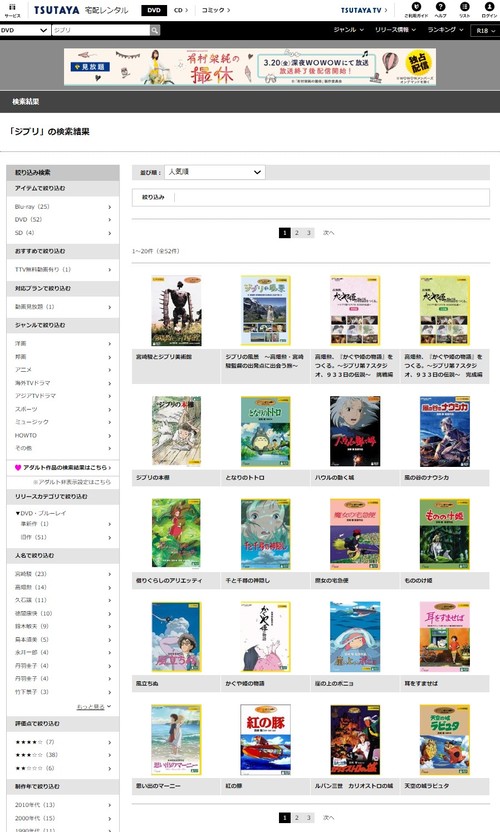Filter by ミュージック genre
This screenshot has width=500, height=832.
(63, 422)
